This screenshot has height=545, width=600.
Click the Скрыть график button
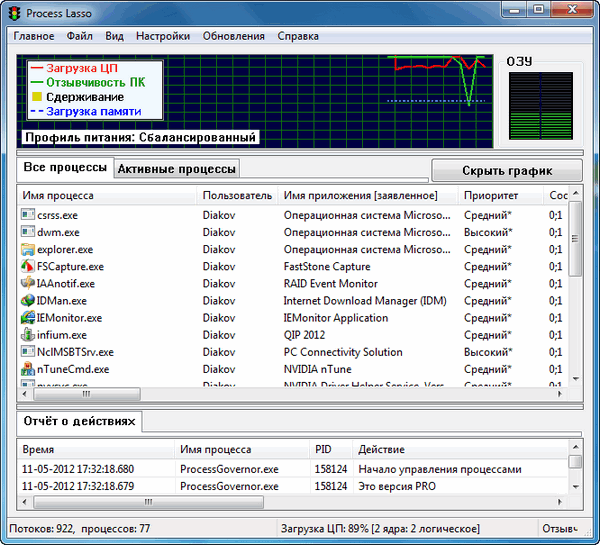(x=507, y=171)
